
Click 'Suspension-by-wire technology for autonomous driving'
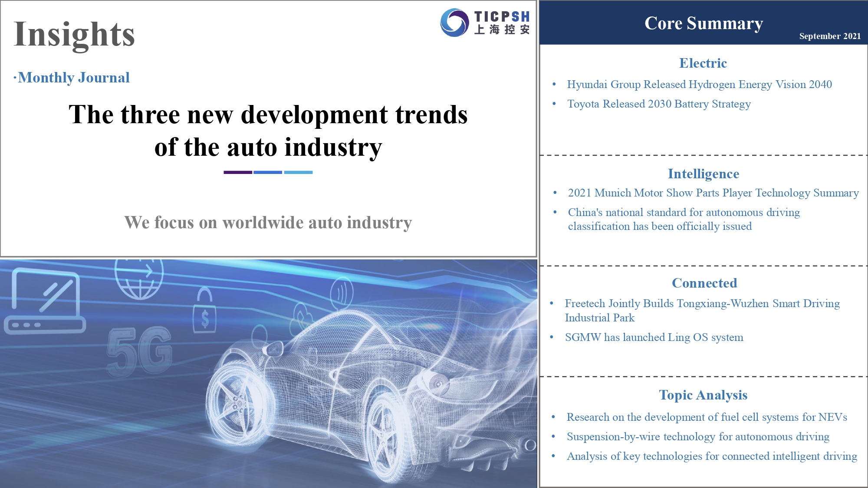pyautogui.click(x=698, y=437)
